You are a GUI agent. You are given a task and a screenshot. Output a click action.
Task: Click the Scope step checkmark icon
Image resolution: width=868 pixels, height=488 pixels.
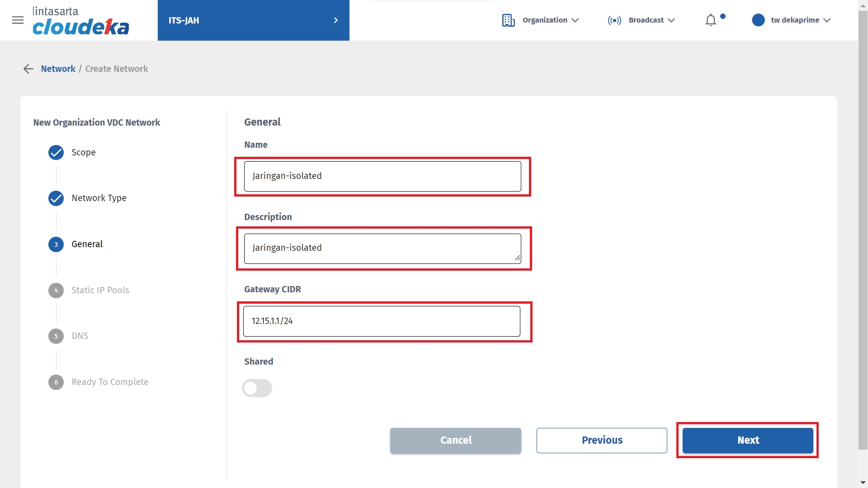[x=56, y=153]
